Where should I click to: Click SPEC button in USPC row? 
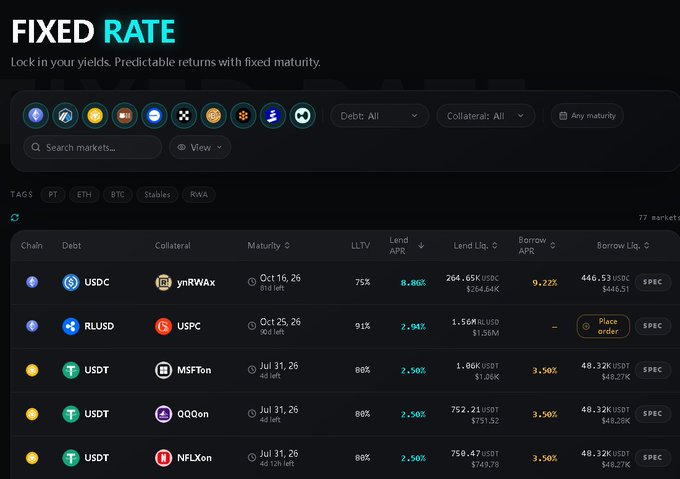click(x=653, y=326)
